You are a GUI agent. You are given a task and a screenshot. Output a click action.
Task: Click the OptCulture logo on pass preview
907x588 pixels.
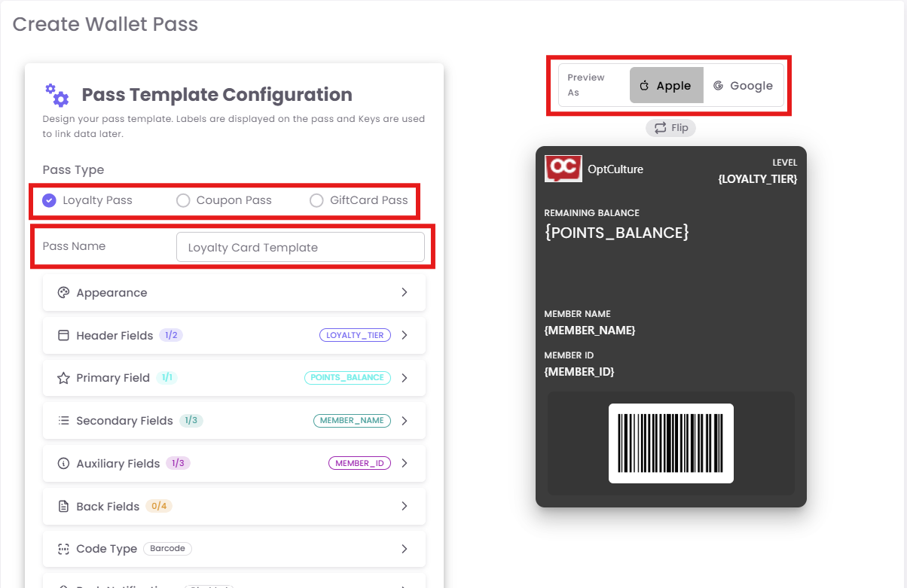(563, 169)
